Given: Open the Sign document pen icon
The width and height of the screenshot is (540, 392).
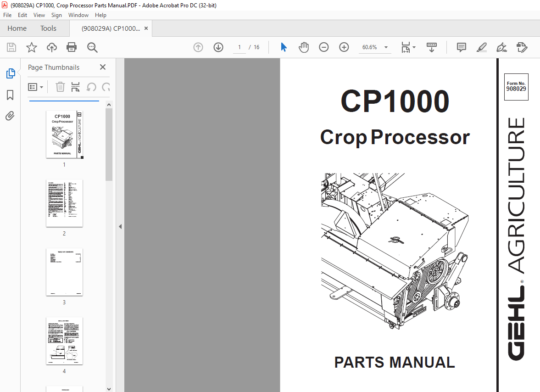Looking at the screenshot, I should click(502, 47).
